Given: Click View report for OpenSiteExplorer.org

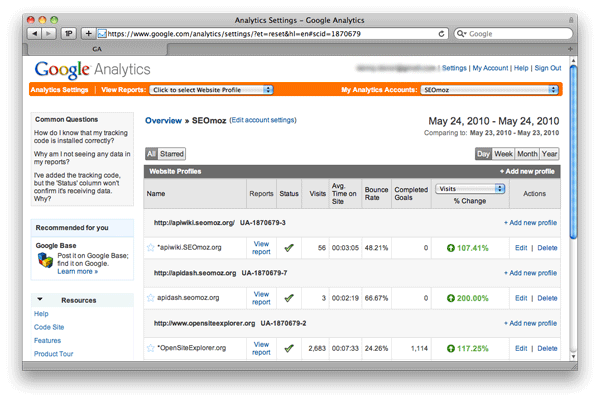Looking at the screenshot, I should pyautogui.click(x=261, y=348).
